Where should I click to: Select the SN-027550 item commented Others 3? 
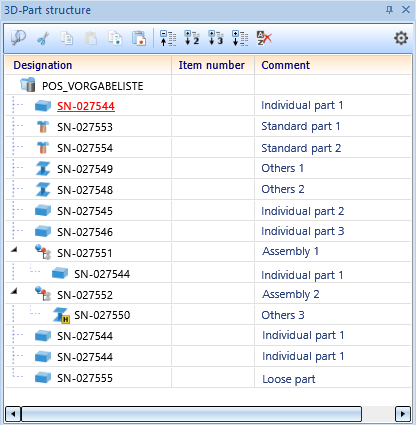(102, 315)
